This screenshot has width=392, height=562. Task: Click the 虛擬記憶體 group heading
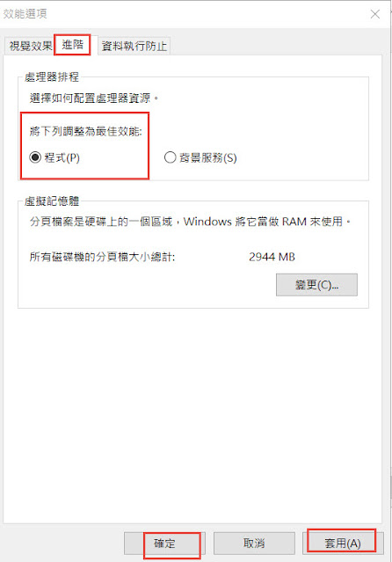(x=52, y=201)
